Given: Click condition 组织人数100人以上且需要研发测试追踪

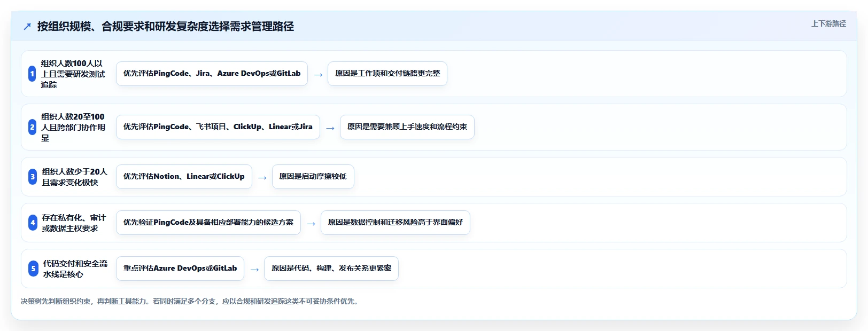Looking at the screenshot, I should 73,74.
